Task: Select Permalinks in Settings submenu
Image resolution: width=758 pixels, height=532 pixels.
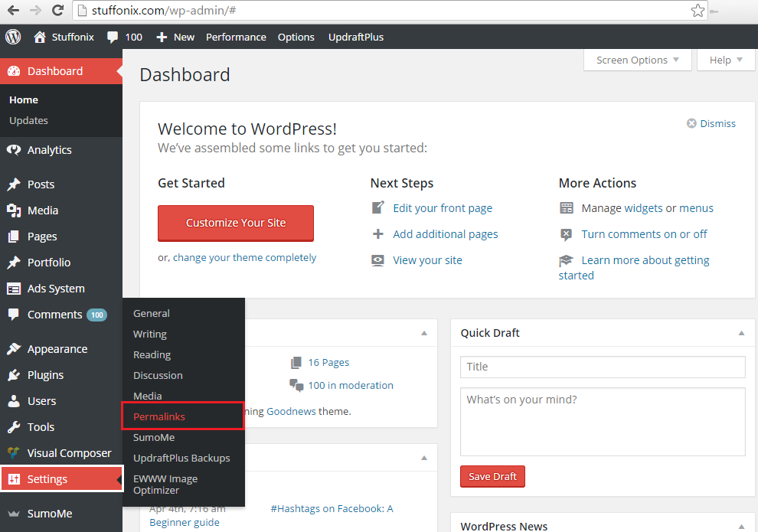Action: tap(159, 416)
